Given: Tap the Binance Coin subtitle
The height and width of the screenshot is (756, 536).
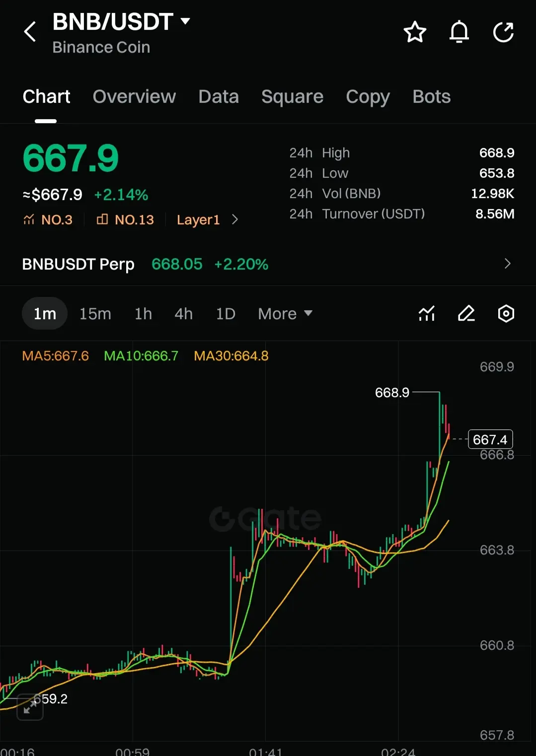Looking at the screenshot, I should tap(101, 47).
